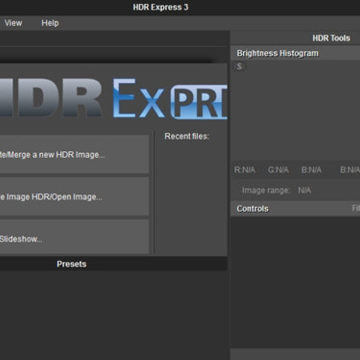Click the Controls panel header
The image size is (360, 360).
click(x=295, y=209)
